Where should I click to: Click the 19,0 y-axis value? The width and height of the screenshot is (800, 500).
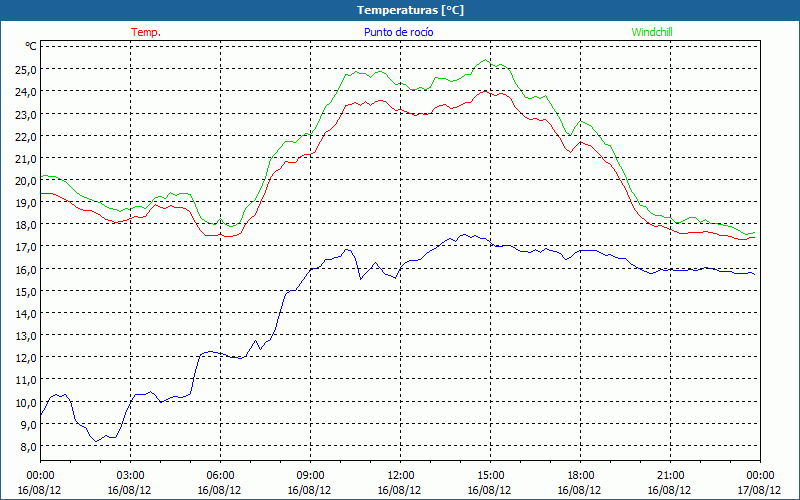coord(26,203)
